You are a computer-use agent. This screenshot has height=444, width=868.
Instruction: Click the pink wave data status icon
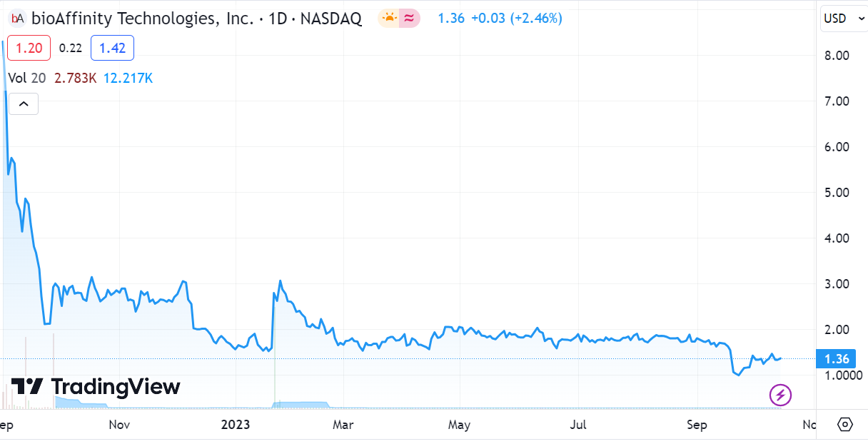409,19
